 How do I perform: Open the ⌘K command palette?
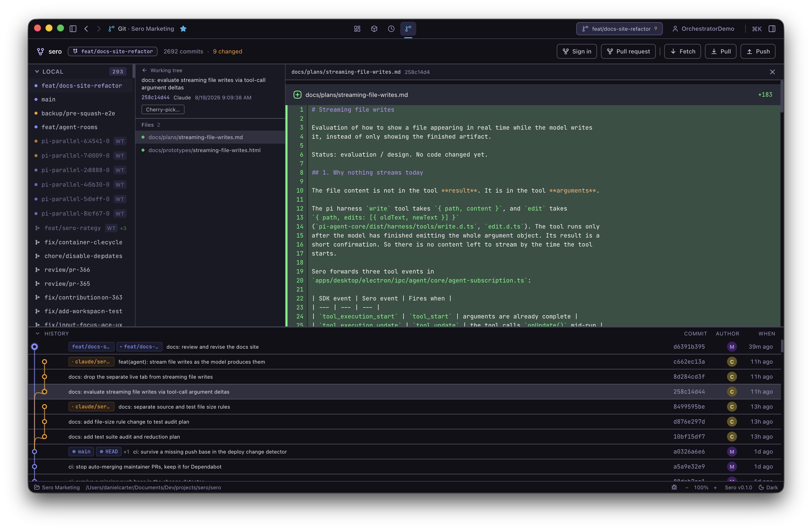pyautogui.click(x=757, y=29)
